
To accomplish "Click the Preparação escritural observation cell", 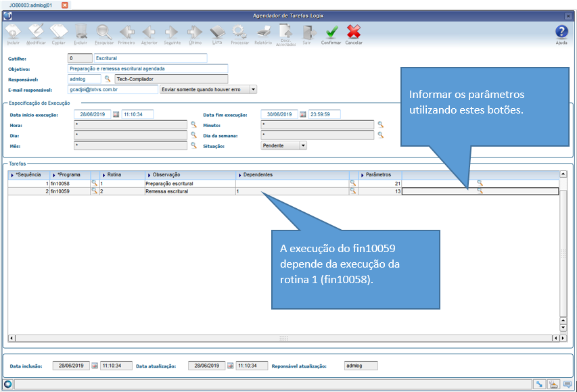I will click(x=190, y=184).
